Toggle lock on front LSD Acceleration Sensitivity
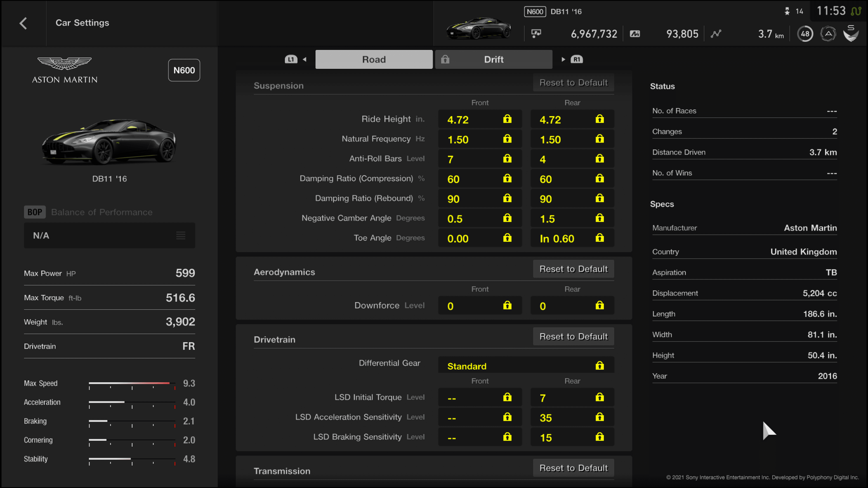Screen dimensions: 868x488 [507, 417]
